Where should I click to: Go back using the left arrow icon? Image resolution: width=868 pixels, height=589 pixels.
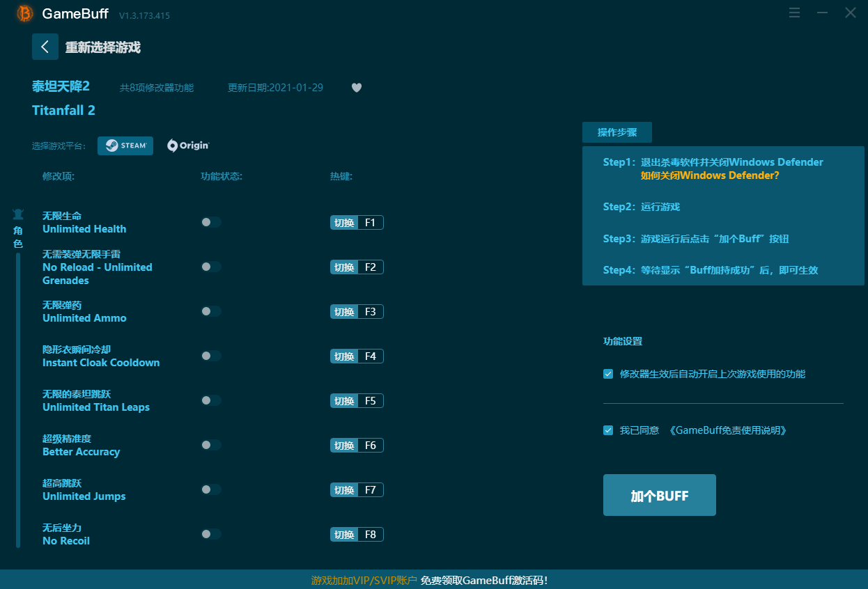coord(45,47)
